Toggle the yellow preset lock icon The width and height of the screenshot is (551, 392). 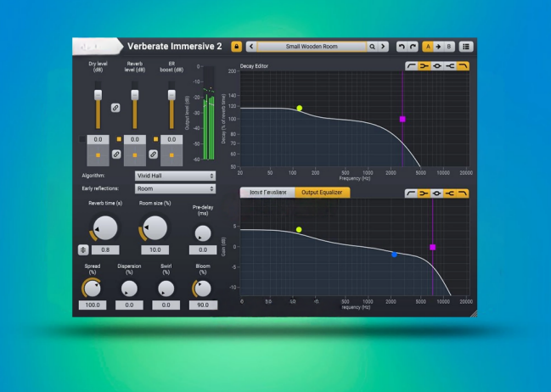(237, 47)
